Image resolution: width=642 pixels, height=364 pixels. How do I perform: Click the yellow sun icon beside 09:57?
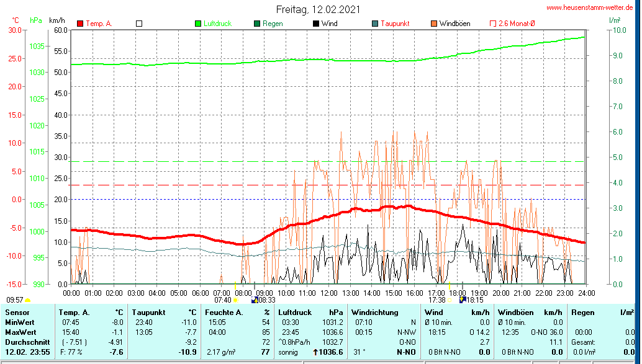27,300
